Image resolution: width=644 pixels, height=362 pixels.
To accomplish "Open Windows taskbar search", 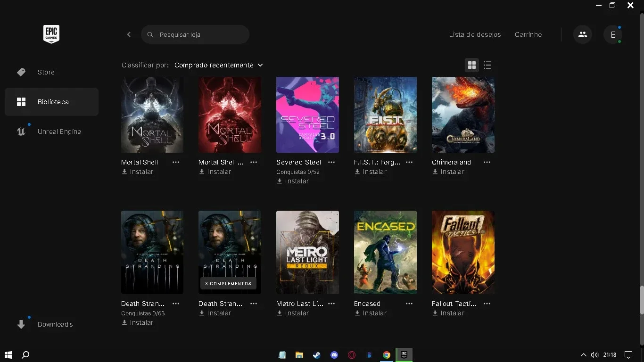I will point(26,355).
